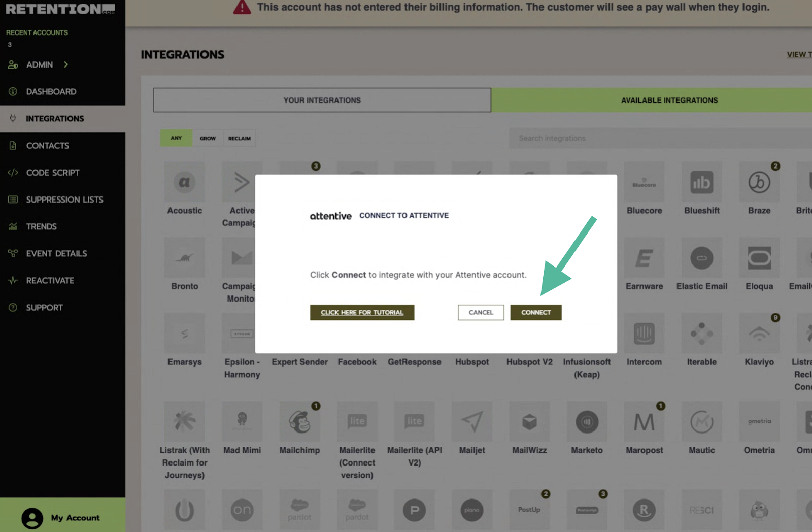Click the Facebook integration label
Screen dimensions: 812x532
tap(357, 362)
